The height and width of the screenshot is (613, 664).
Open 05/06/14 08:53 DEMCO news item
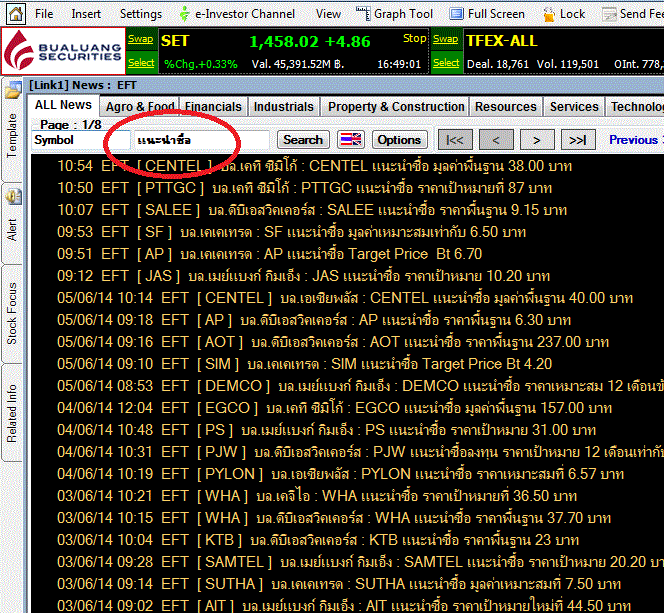360,386
